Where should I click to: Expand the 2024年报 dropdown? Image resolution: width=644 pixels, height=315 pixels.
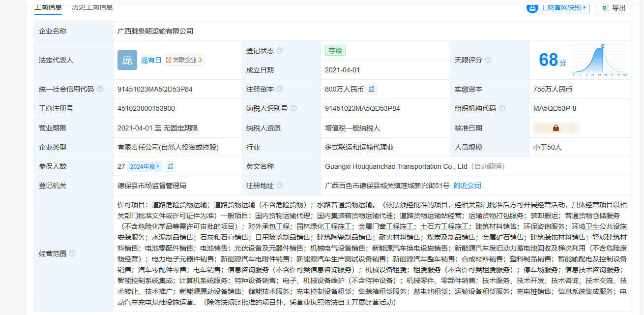145,166
